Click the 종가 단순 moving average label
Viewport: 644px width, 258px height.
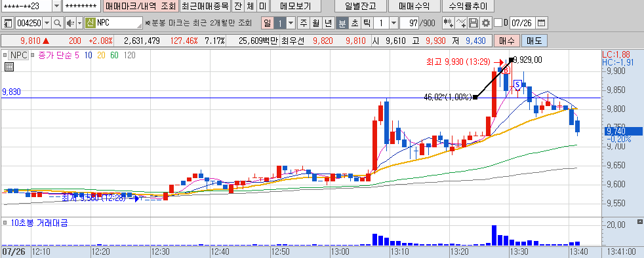(54, 55)
